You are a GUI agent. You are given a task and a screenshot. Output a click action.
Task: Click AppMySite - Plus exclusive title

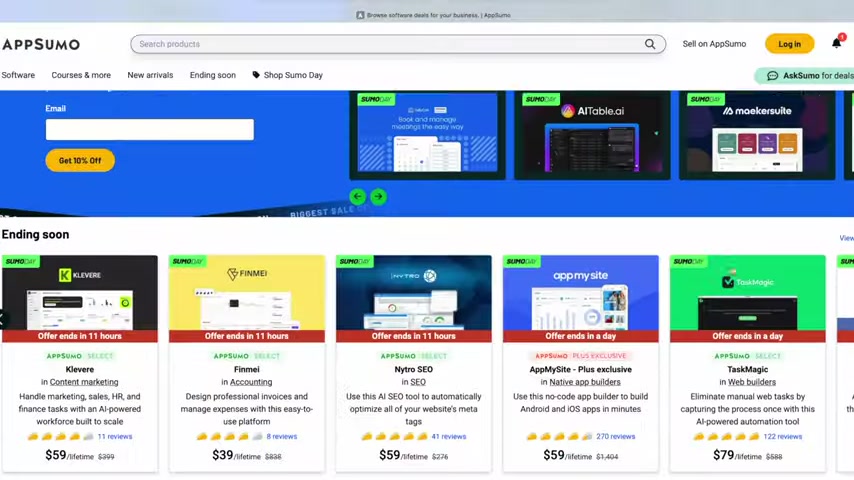pos(581,369)
